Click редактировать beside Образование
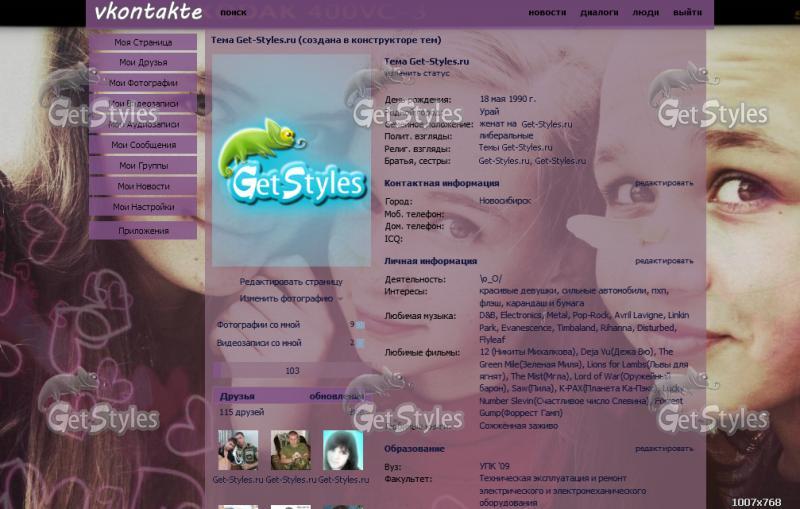Image resolution: width=800 pixels, height=509 pixels. [x=664, y=449]
